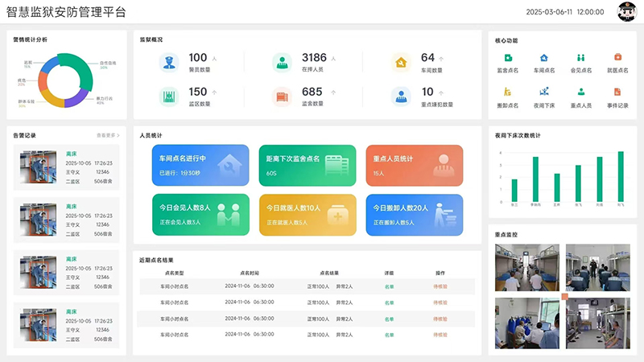Click the tallest bar in 夜间下床次数统计 chart
Screen dimensions: 644x362
pos(621,175)
